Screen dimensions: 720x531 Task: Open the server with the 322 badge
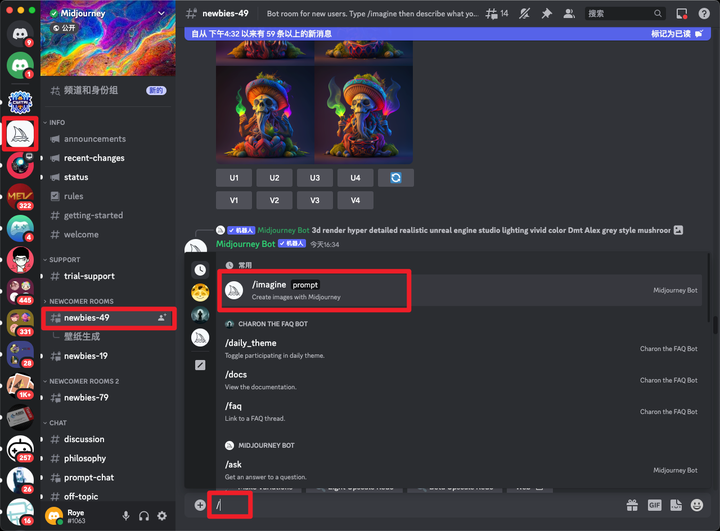click(x=20, y=197)
